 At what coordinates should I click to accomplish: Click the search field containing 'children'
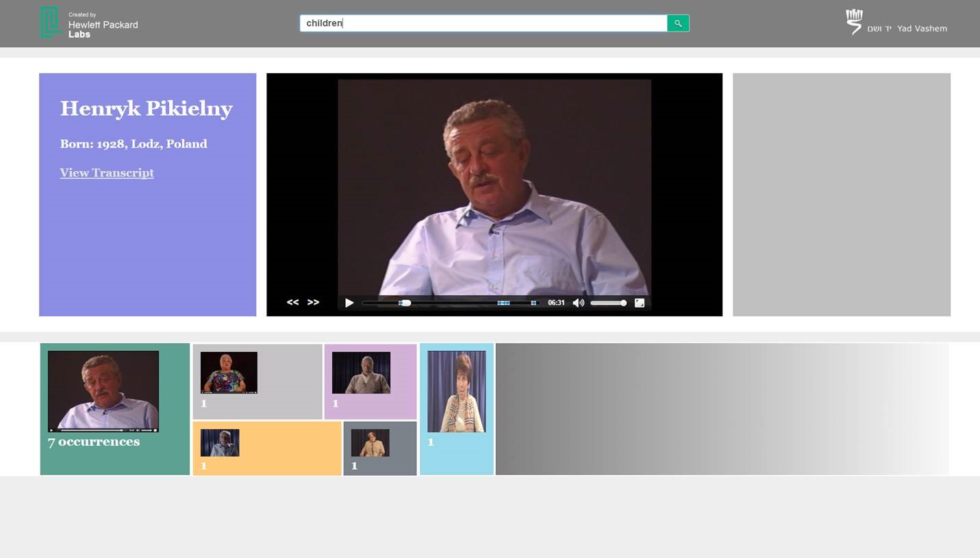pos(483,23)
